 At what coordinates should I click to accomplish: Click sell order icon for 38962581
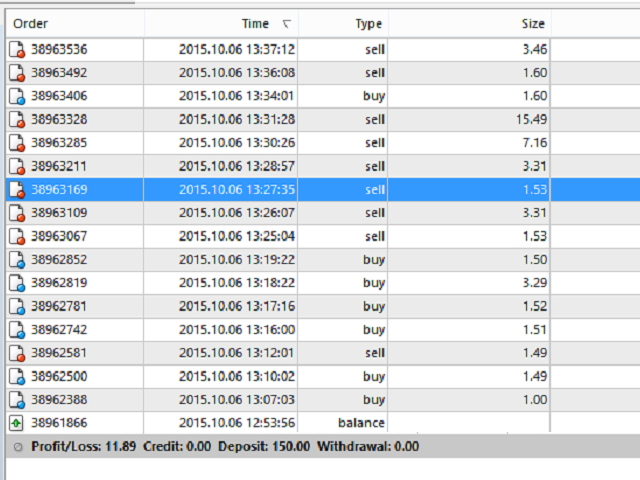(17, 353)
